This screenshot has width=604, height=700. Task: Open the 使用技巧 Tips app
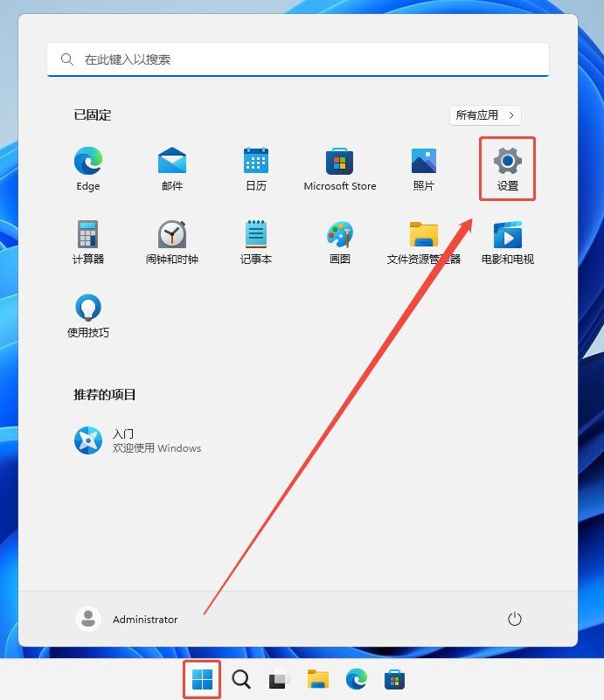[x=88, y=315]
